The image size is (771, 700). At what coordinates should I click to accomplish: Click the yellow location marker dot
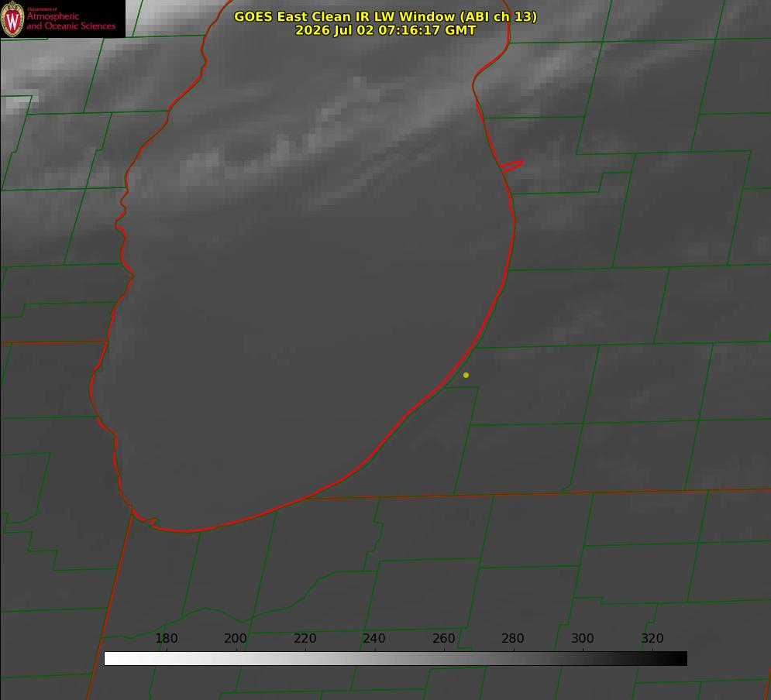pyautogui.click(x=466, y=375)
